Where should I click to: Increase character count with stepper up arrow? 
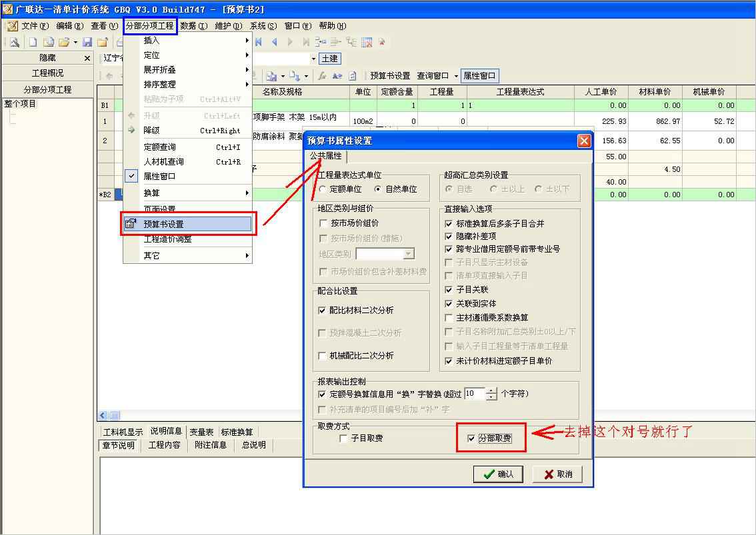[491, 391]
